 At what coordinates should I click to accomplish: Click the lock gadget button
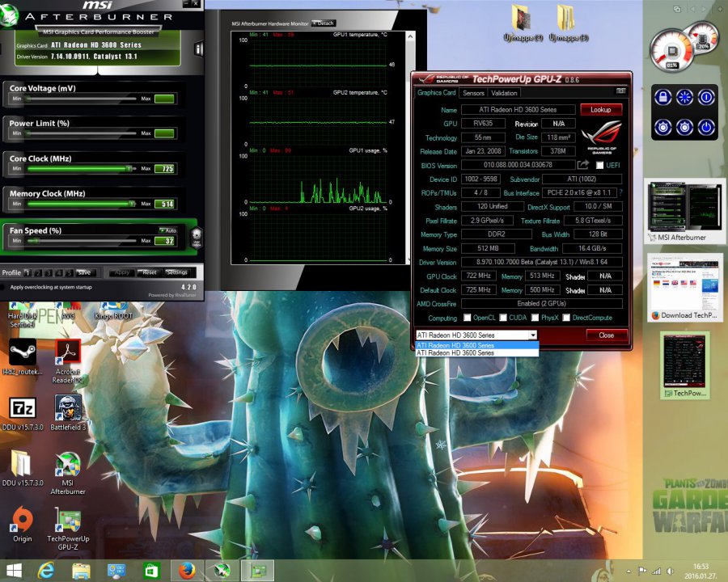pyautogui.click(x=662, y=98)
